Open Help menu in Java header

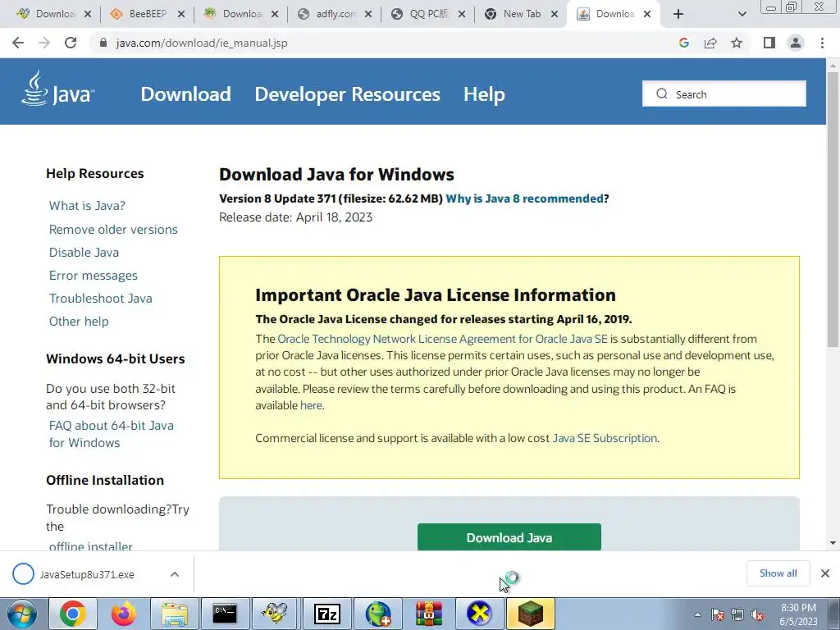point(484,94)
